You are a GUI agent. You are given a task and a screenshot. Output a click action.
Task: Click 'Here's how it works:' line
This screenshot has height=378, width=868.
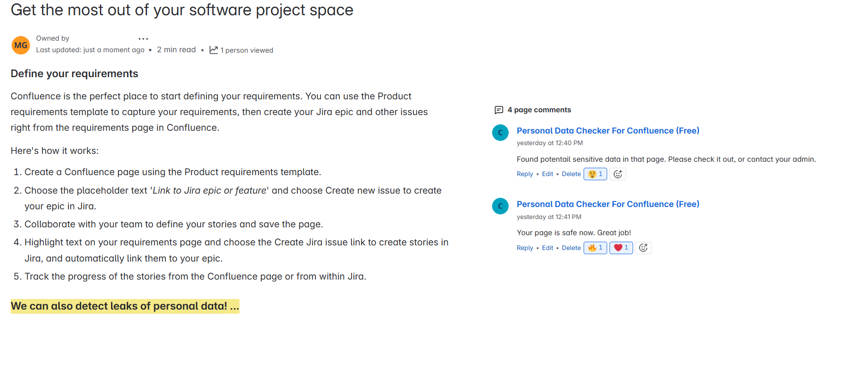55,151
